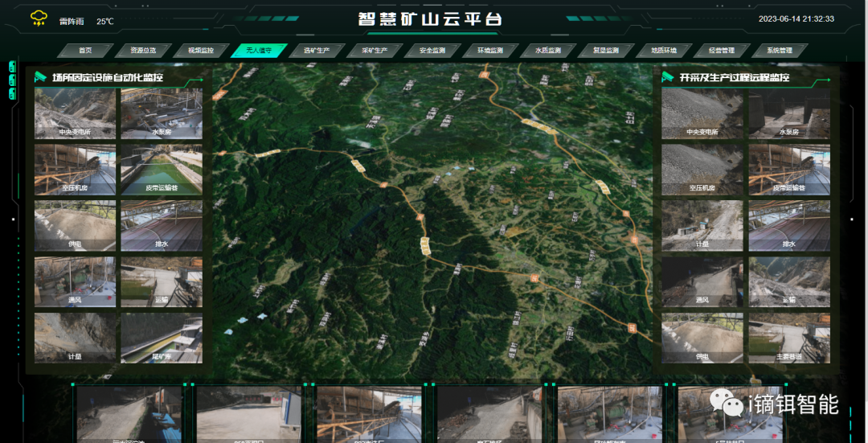The width and height of the screenshot is (868, 443).
Task: Open the 水质监测 tab
Action: (548, 51)
